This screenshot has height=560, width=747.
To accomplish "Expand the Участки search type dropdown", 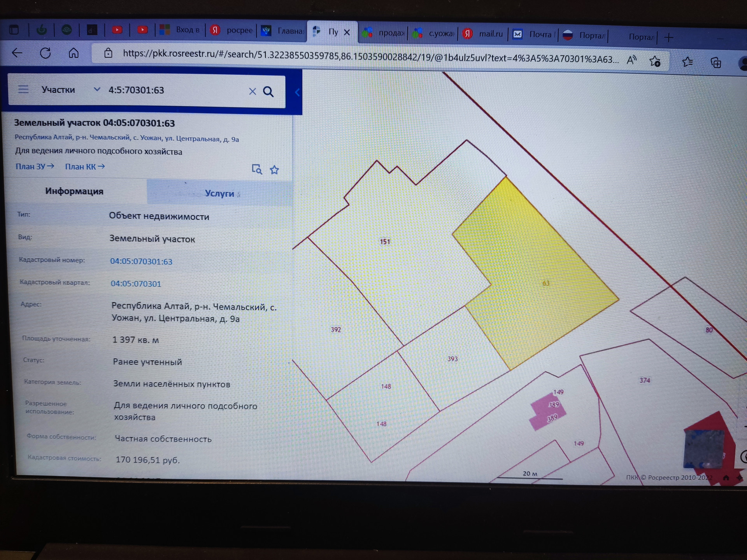I will [x=97, y=90].
